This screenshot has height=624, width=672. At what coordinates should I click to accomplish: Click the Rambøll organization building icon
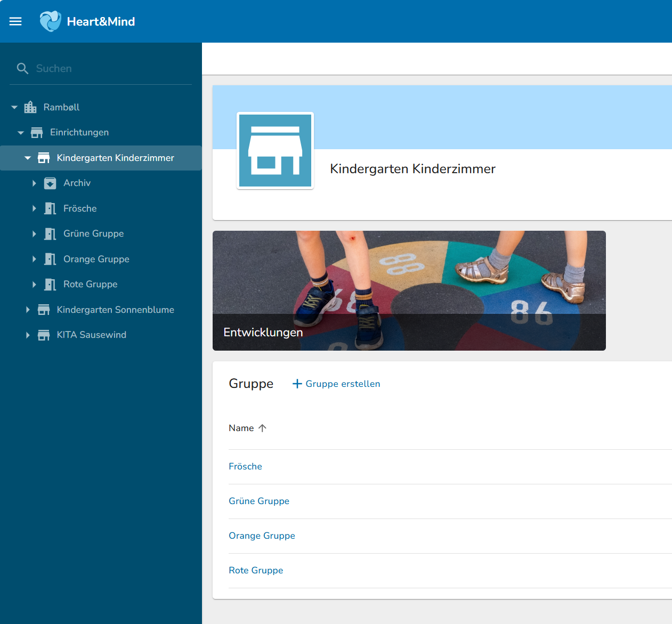30,107
